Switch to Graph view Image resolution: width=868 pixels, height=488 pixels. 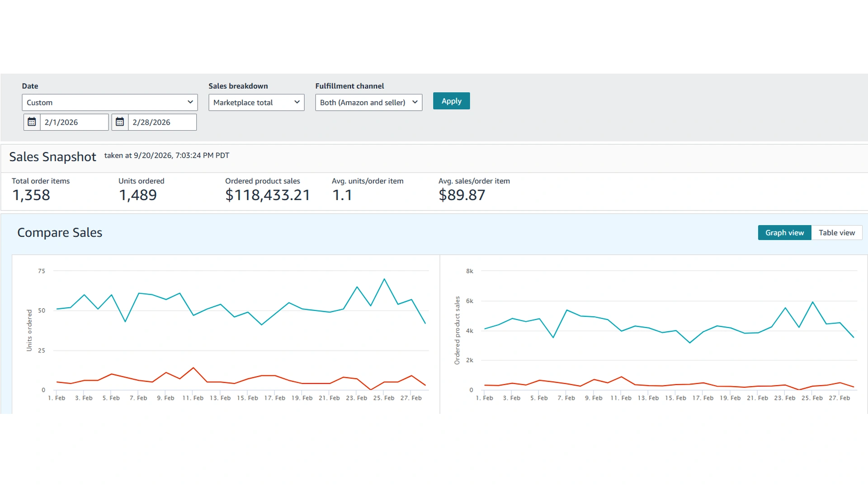tap(784, 233)
